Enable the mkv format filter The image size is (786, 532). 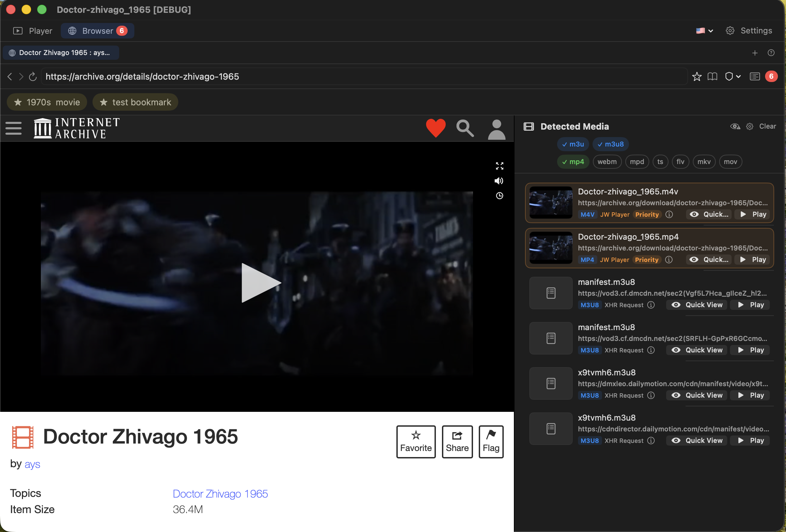704,162
